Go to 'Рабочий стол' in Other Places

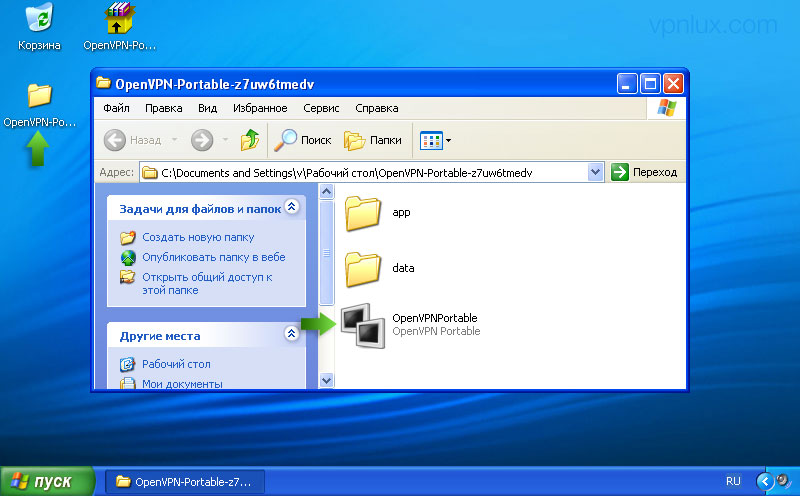176,364
